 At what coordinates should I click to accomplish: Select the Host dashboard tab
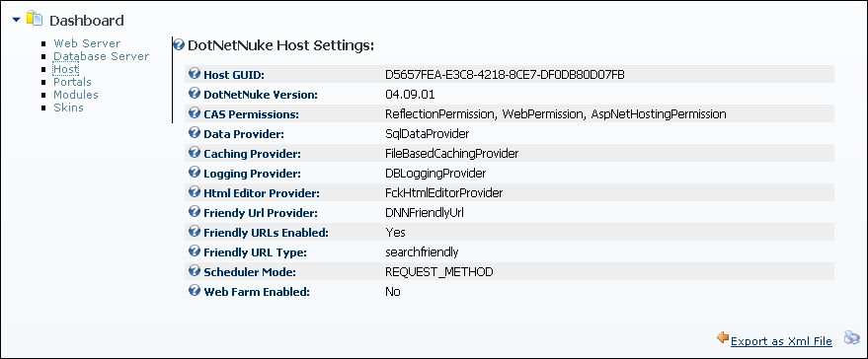[66, 69]
